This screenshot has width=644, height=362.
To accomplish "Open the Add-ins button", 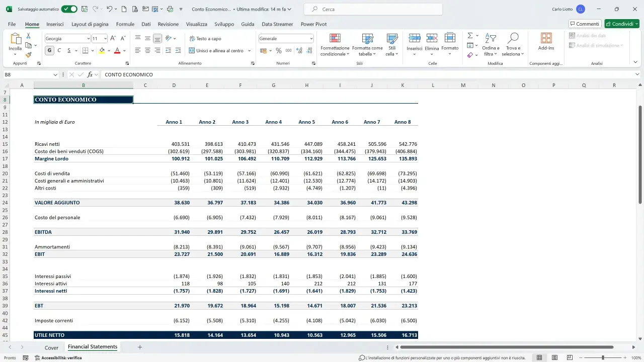I will pos(546,42).
